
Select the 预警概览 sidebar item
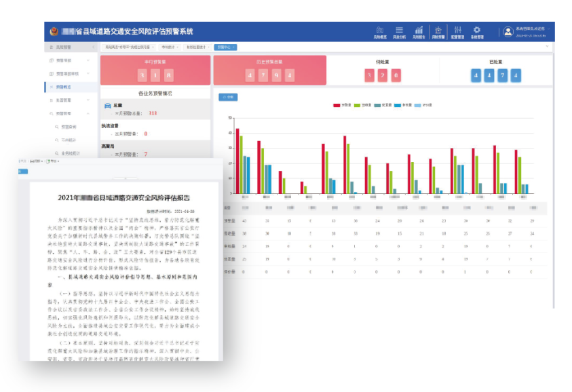[x=71, y=87]
